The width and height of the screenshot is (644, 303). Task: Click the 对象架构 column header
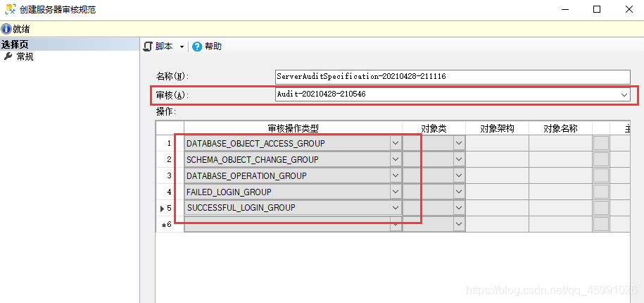(x=497, y=128)
